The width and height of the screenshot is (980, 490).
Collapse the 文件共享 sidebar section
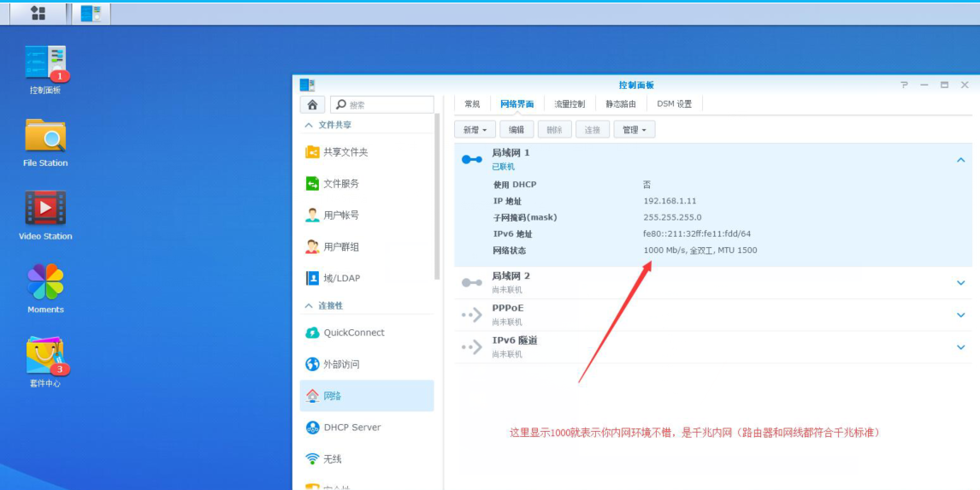click(309, 125)
